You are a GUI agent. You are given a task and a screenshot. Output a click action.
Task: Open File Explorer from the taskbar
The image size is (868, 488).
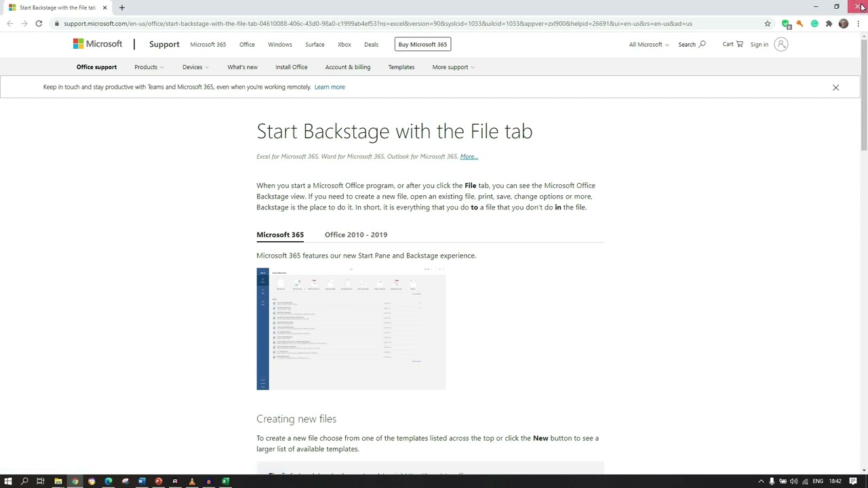[x=58, y=481]
